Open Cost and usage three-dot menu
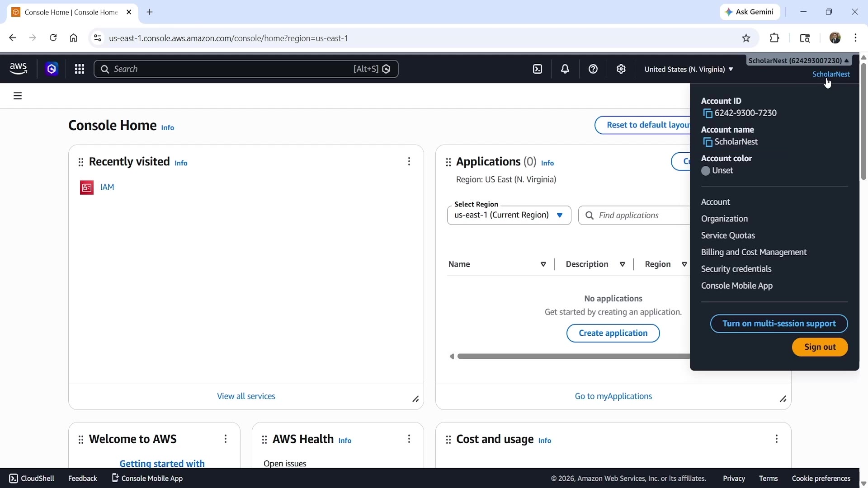Screen dimensions: 868x488 click(777, 439)
